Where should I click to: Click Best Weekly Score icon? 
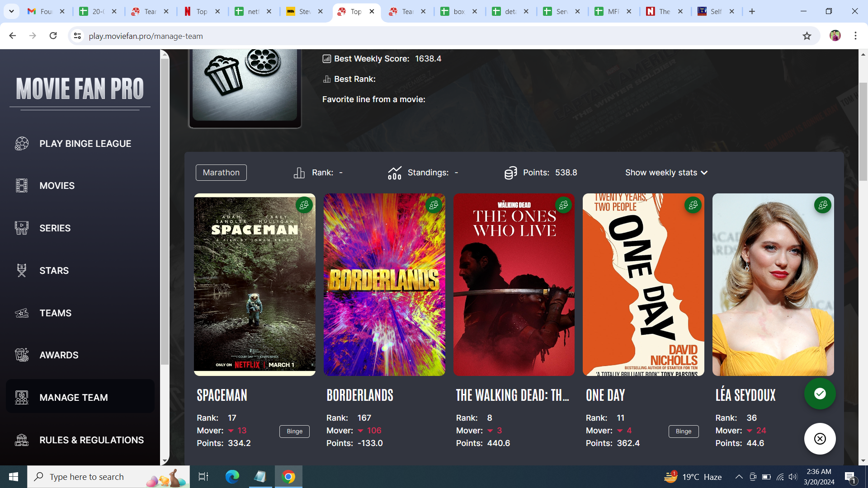pos(326,59)
